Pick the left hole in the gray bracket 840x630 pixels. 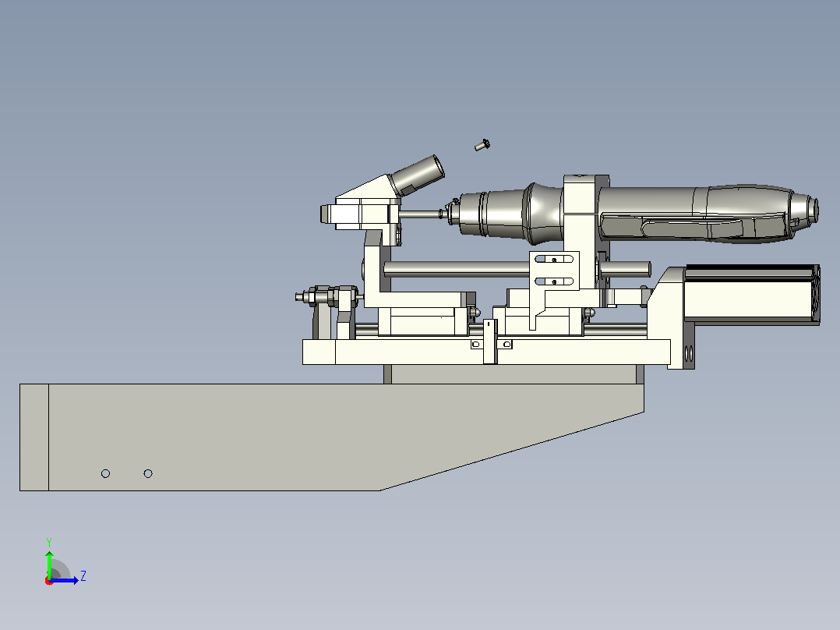pyautogui.click(x=105, y=473)
